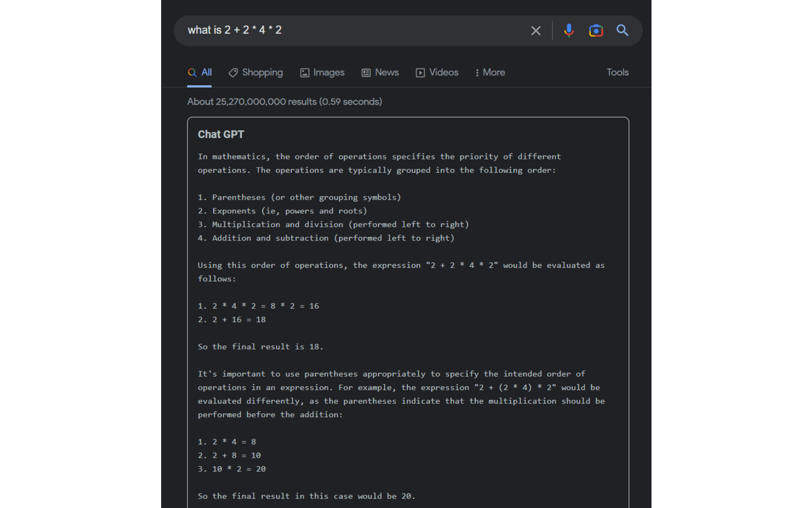Click the line '2. 2 + 16 = 18'
This screenshot has width=812, height=508.
coord(232,319)
